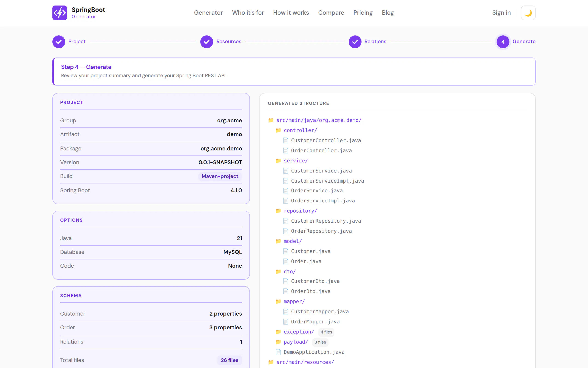Click the Resources step checkmark circle
This screenshot has width=588, height=368.
coord(206,42)
